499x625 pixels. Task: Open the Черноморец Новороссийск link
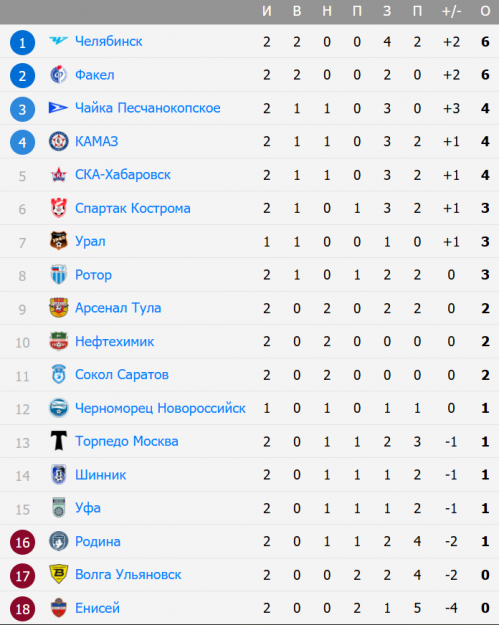click(160, 408)
